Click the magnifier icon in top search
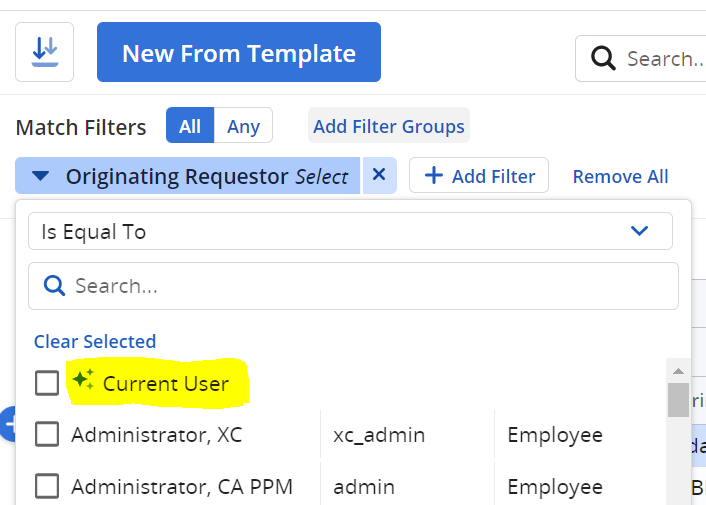Image resolution: width=706 pixels, height=505 pixels. pos(603,59)
